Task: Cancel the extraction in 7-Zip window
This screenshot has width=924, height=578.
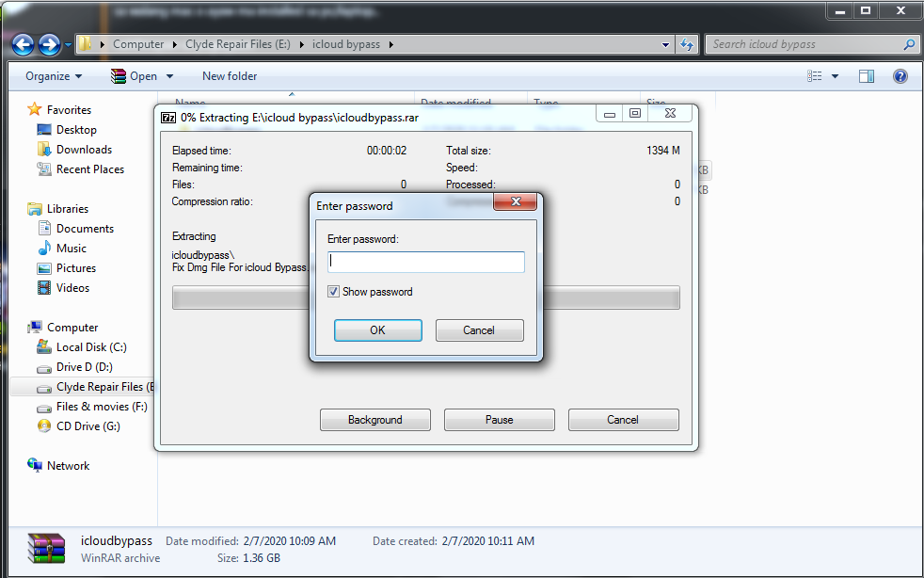Action: point(624,420)
